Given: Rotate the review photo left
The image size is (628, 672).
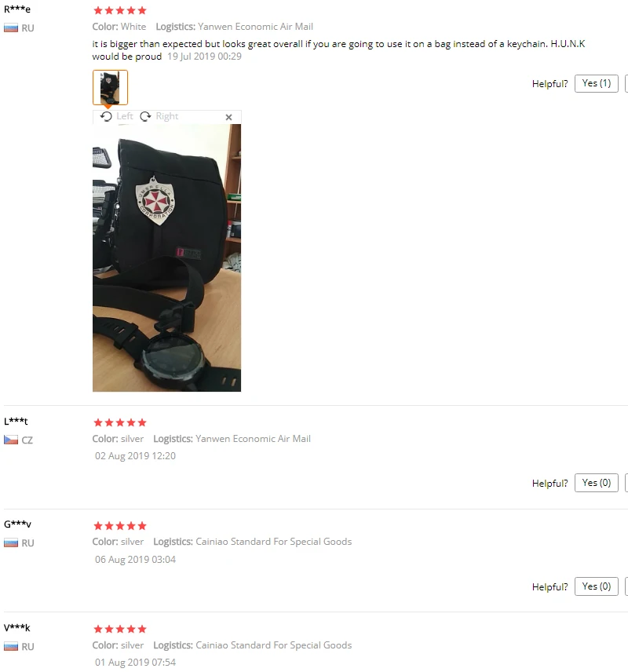Looking at the screenshot, I should tap(117, 116).
